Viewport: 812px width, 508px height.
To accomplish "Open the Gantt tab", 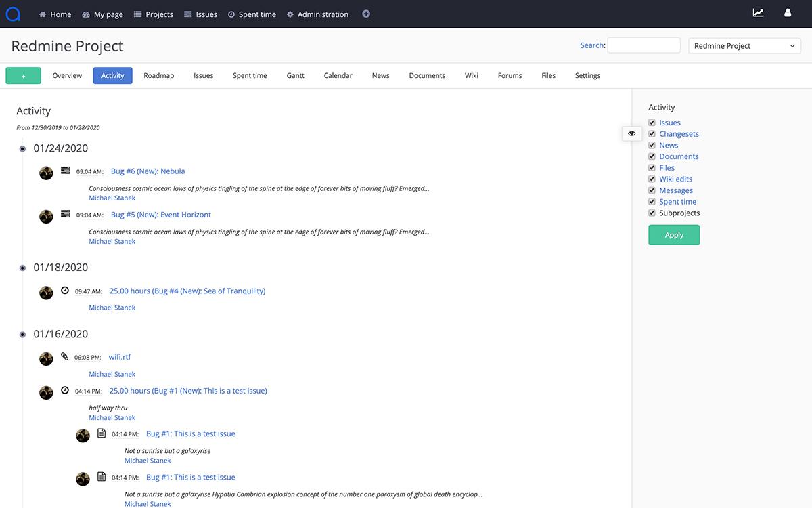I will coord(296,75).
